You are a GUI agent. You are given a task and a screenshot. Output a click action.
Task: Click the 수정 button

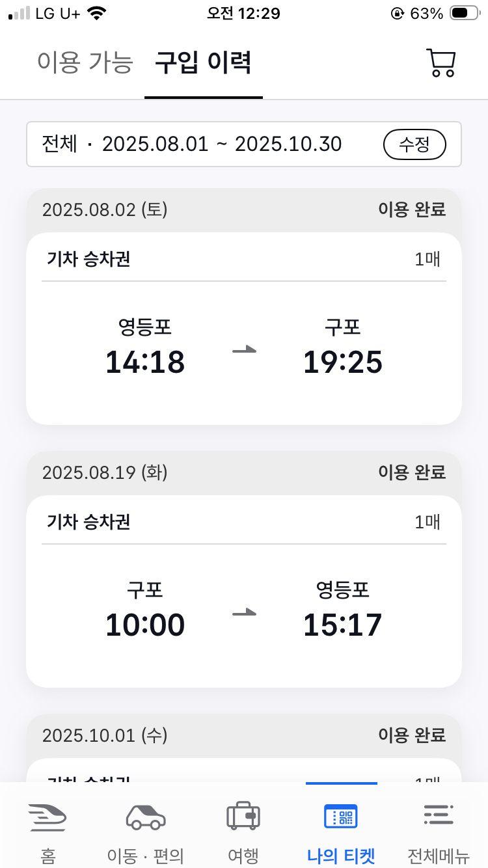[x=414, y=144]
